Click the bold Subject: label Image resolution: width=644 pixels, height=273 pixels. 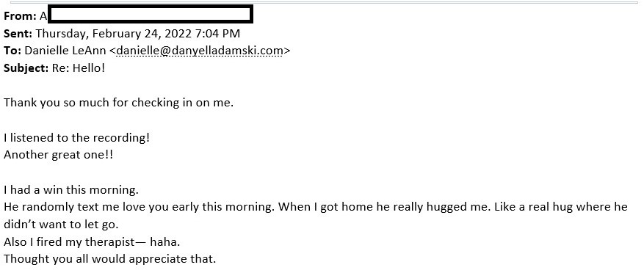tap(26, 68)
